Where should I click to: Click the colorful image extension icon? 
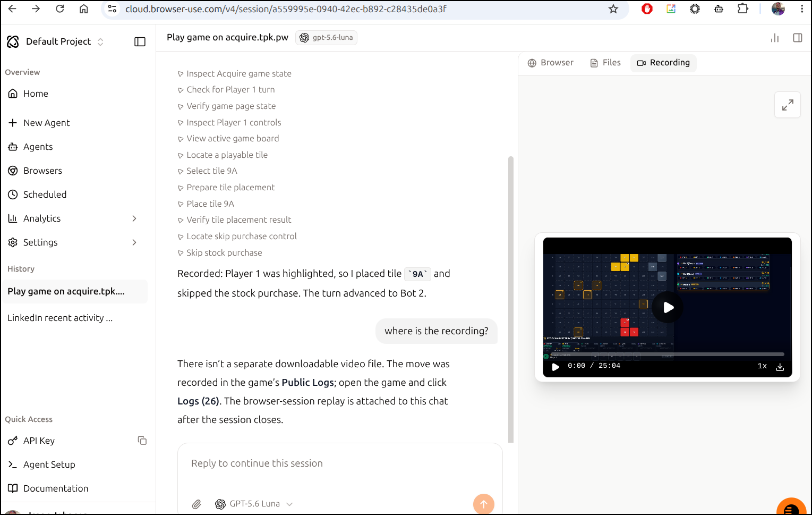coord(671,9)
